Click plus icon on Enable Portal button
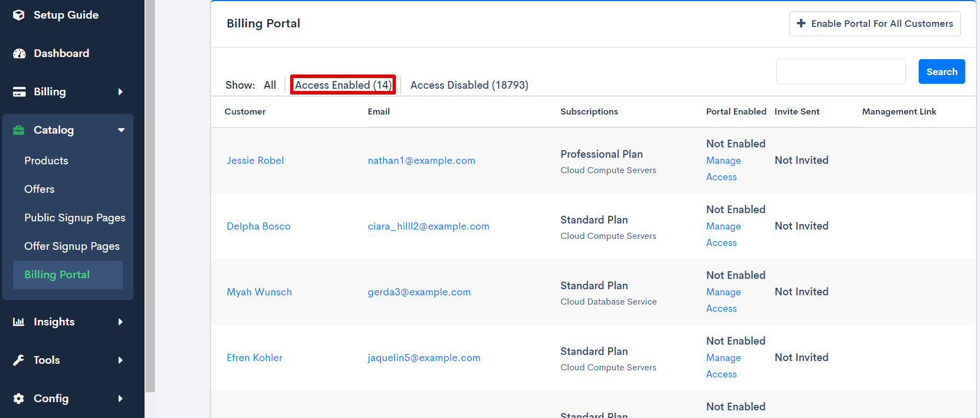Screen dimensions: 980x418 tap(801, 24)
